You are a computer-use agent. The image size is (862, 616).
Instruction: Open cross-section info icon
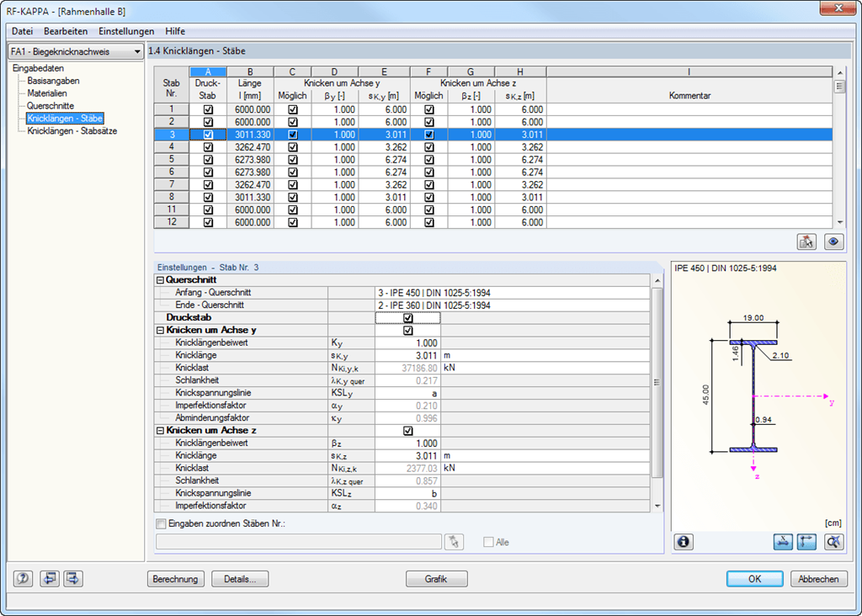point(684,542)
